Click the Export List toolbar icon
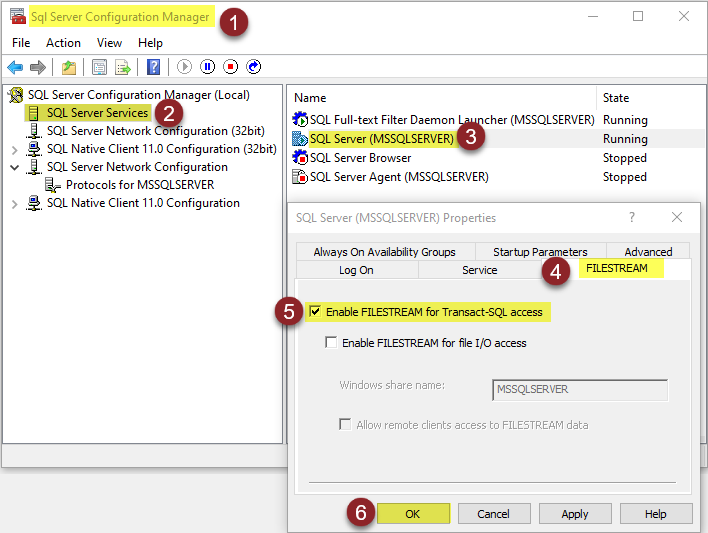Image resolution: width=708 pixels, height=533 pixels. pos(122,67)
